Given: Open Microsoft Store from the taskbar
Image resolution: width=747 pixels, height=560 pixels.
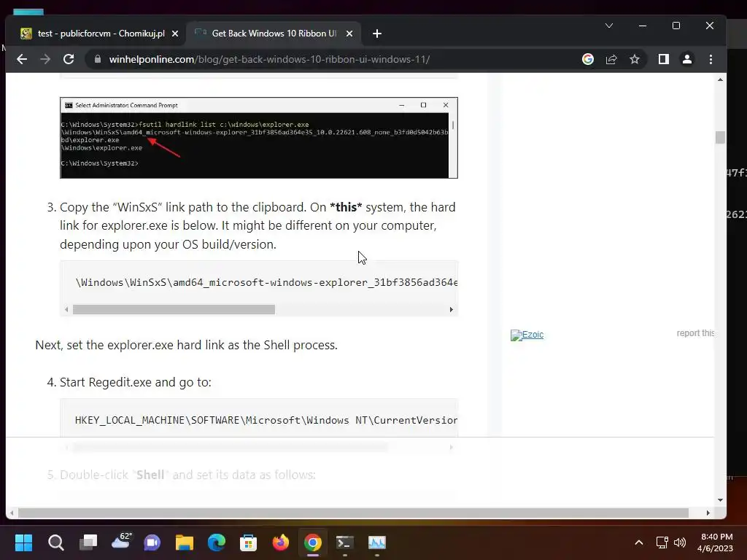Looking at the screenshot, I should 248,542.
